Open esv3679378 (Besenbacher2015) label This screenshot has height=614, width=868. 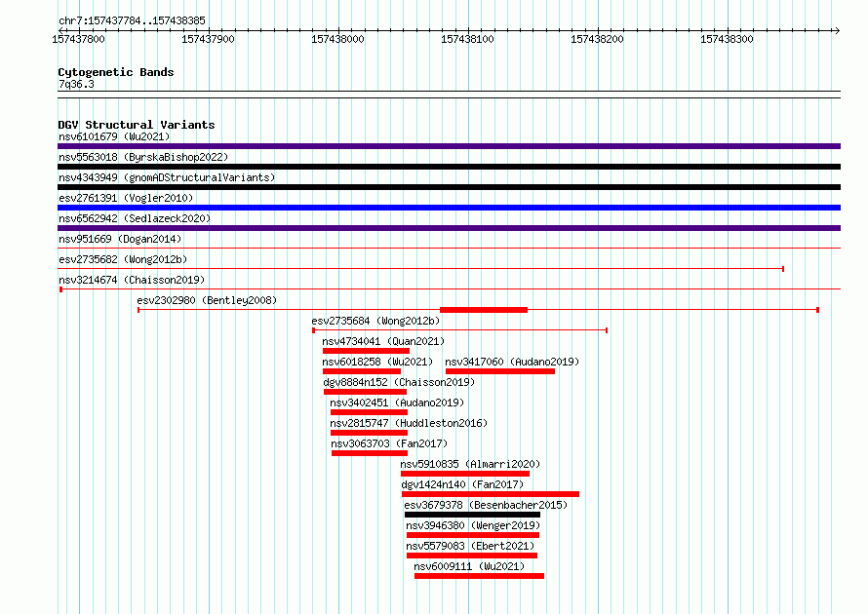486,505
